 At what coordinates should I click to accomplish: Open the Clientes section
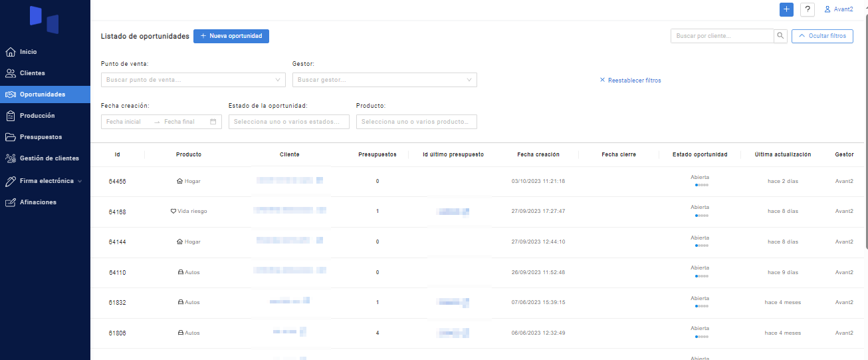45,73
